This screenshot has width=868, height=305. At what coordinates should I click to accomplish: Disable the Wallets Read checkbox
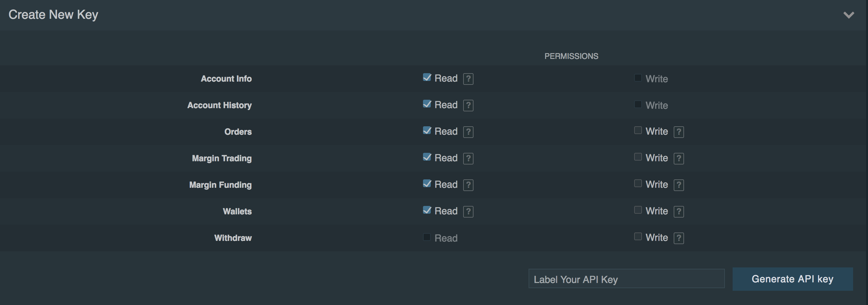point(427,210)
